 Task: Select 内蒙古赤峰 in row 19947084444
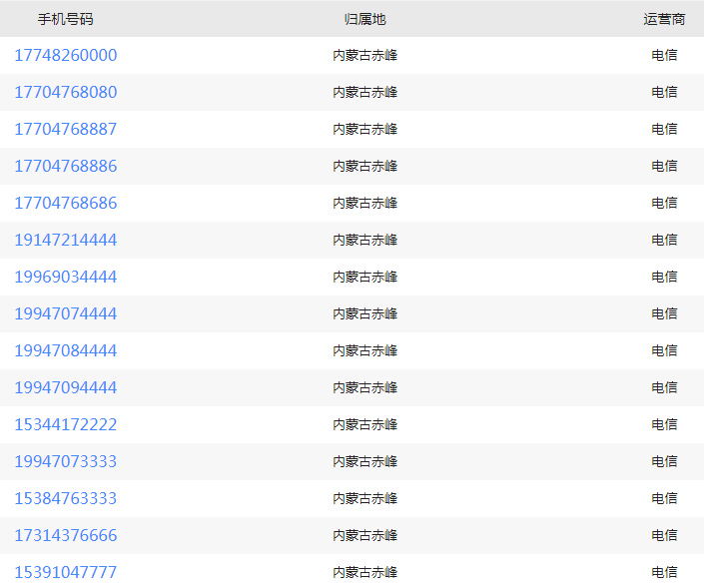[365, 350]
